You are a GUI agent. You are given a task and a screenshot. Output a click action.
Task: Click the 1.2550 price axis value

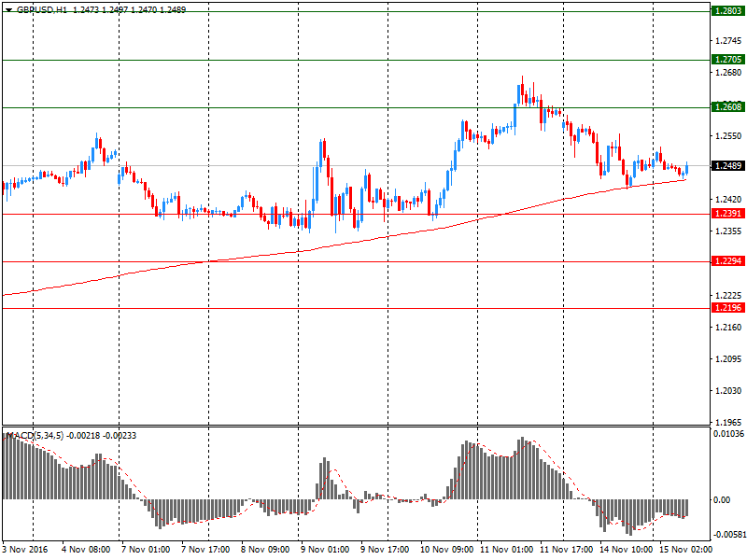[728, 136]
